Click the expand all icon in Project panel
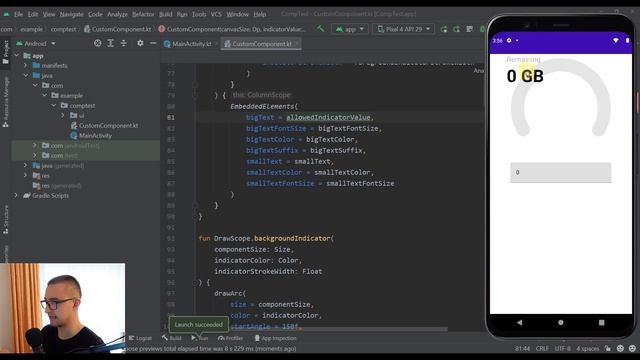640x360 pixels. (x=111, y=43)
